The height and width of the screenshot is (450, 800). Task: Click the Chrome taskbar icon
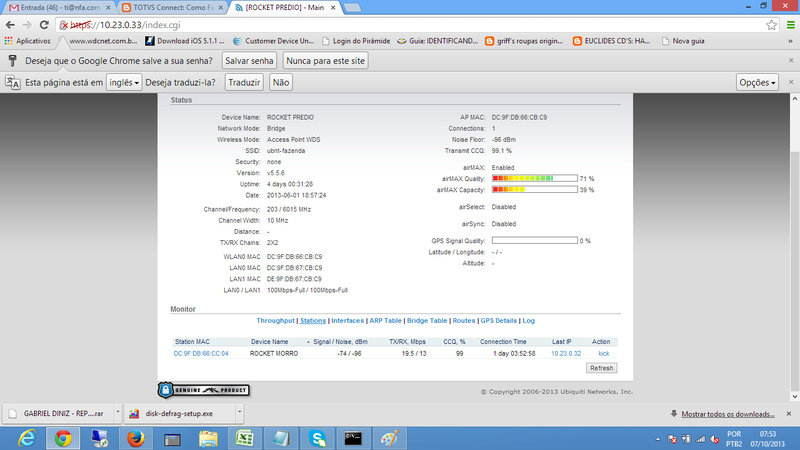pos(63,438)
